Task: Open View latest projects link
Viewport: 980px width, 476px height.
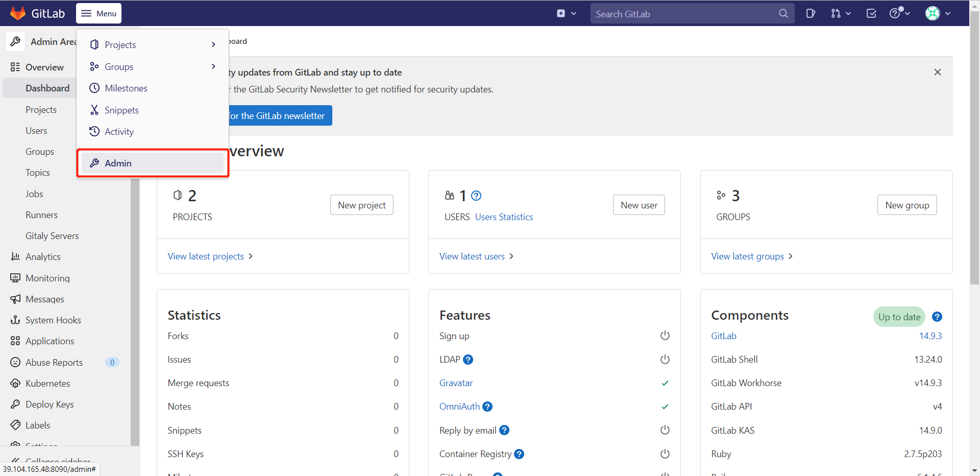Action: pyautogui.click(x=210, y=256)
